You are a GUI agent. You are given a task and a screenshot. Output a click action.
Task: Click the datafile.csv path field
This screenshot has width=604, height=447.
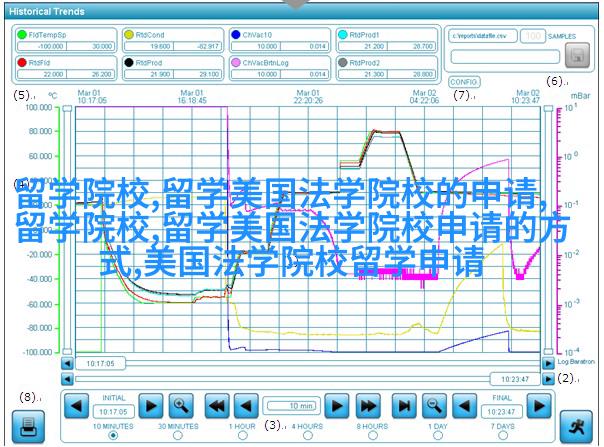pyautogui.click(x=483, y=36)
